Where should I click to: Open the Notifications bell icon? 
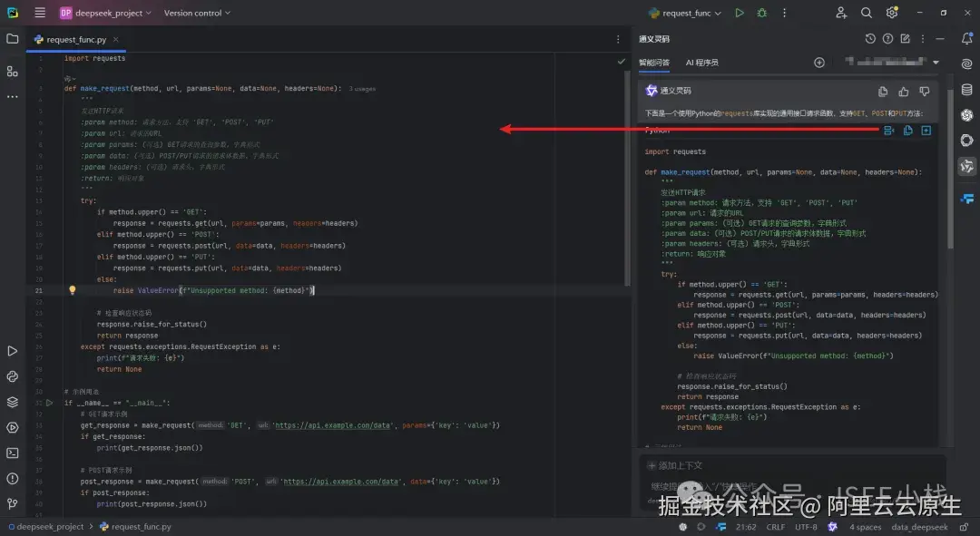click(967, 39)
